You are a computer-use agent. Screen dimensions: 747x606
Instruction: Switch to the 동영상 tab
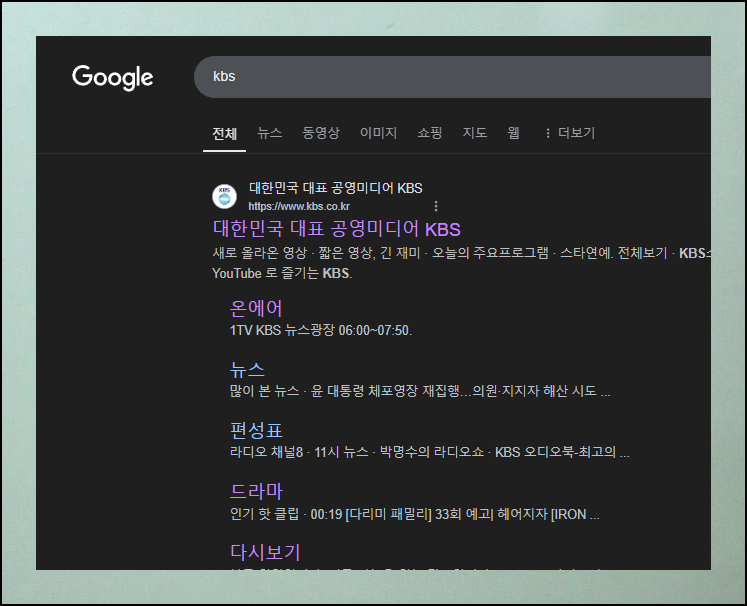pyautogui.click(x=321, y=133)
